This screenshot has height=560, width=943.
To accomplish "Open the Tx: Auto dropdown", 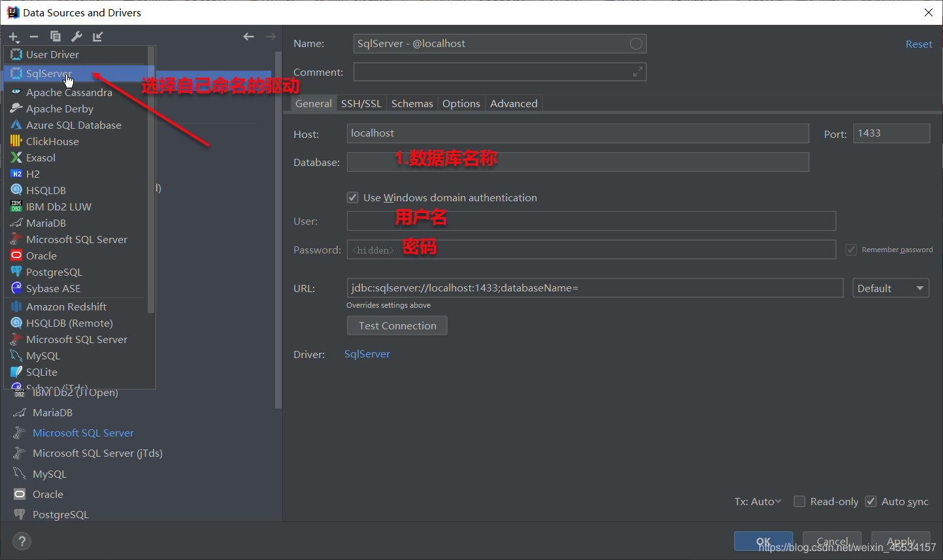I will (x=758, y=501).
